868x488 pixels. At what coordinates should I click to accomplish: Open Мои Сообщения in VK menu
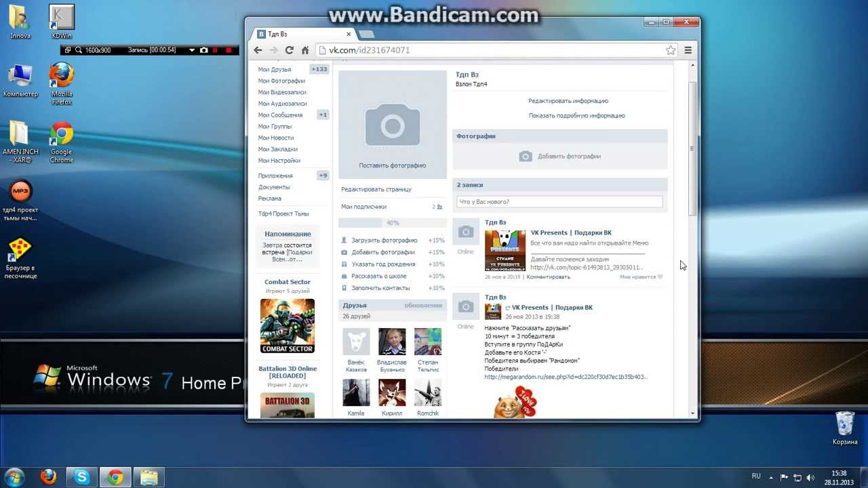tap(280, 115)
